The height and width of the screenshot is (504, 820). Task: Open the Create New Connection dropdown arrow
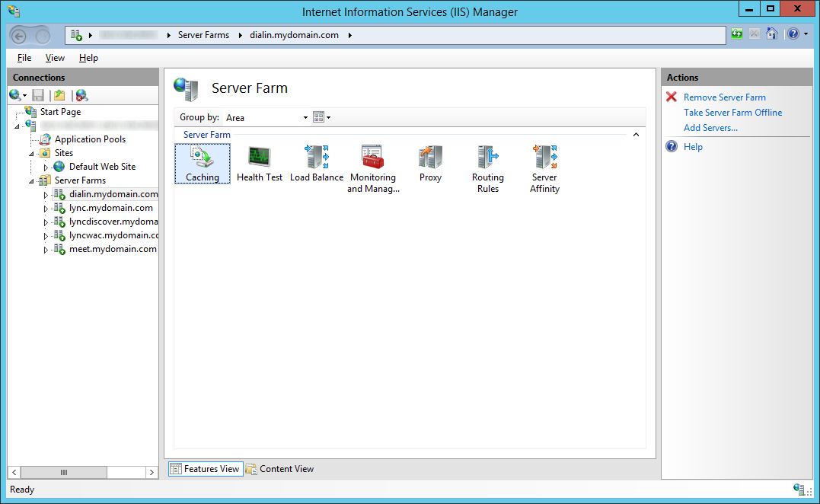[24, 96]
